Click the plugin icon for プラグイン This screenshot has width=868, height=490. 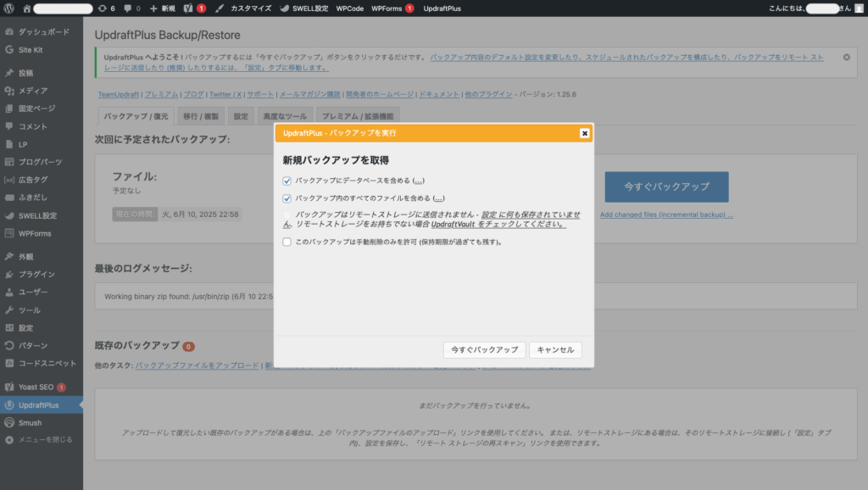[9, 274]
